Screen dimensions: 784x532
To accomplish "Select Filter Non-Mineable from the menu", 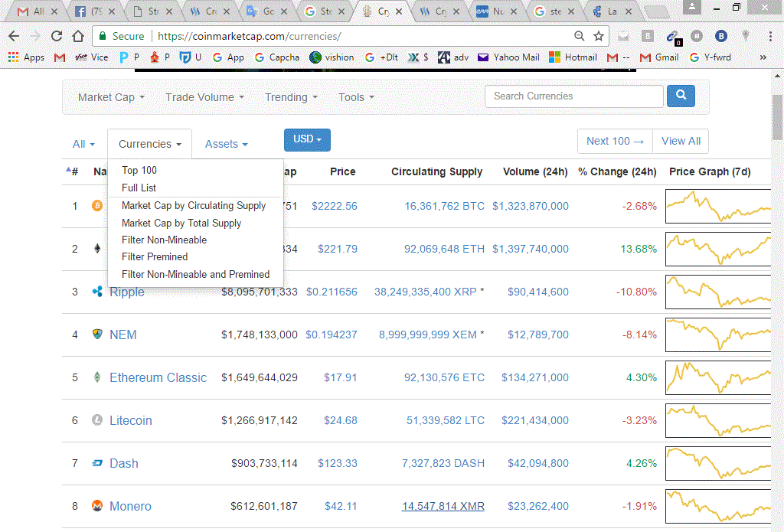I will point(164,240).
